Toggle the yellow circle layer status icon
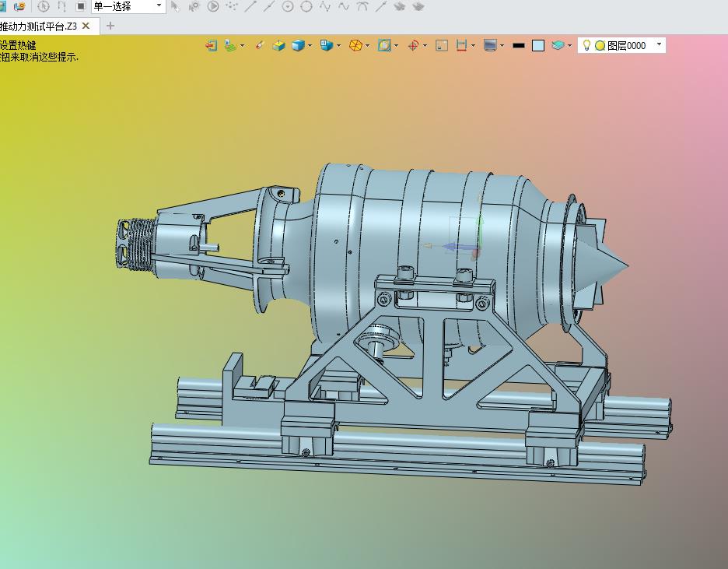Viewport: 728px width, 569px height. [x=600, y=46]
